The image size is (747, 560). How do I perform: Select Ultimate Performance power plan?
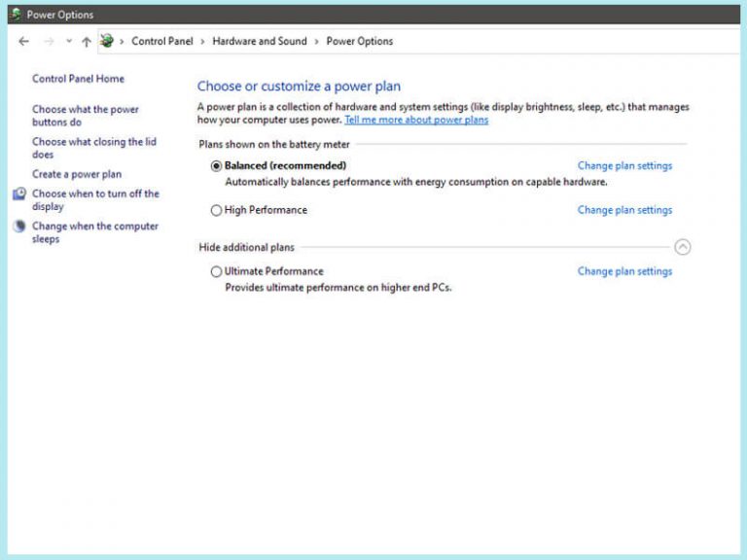[x=216, y=271]
